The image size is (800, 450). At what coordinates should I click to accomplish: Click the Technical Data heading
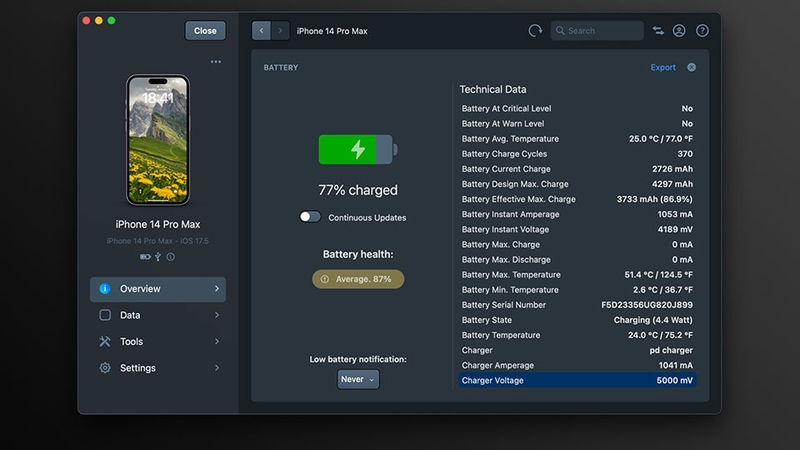tap(492, 89)
